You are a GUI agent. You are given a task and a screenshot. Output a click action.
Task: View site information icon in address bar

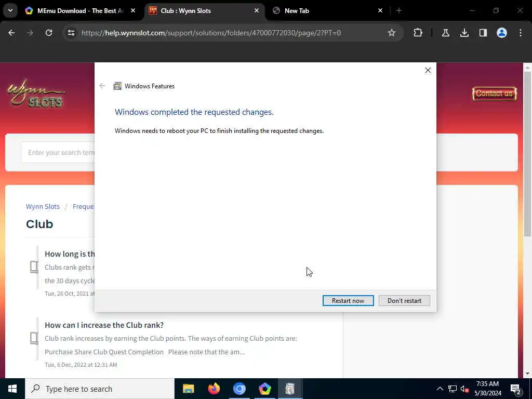click(x=71, y=33)
